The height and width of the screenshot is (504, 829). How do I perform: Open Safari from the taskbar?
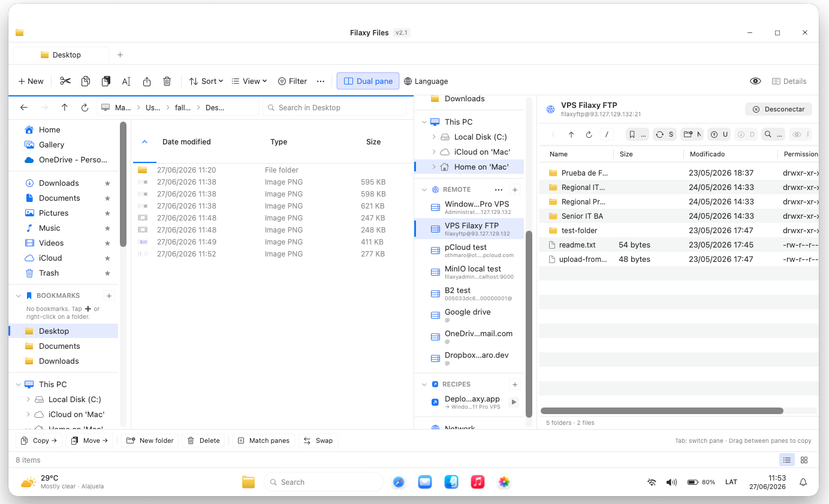click(x=399, y=482)
